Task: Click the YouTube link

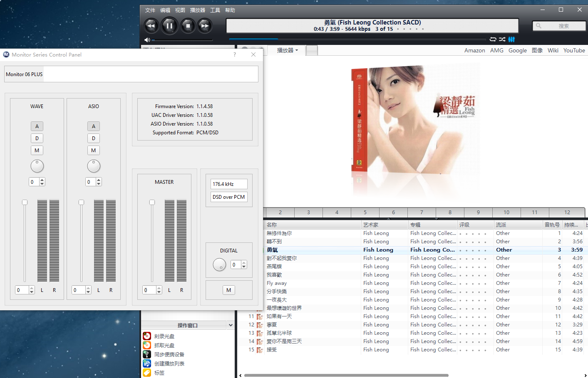Action: tap(574, 50)
